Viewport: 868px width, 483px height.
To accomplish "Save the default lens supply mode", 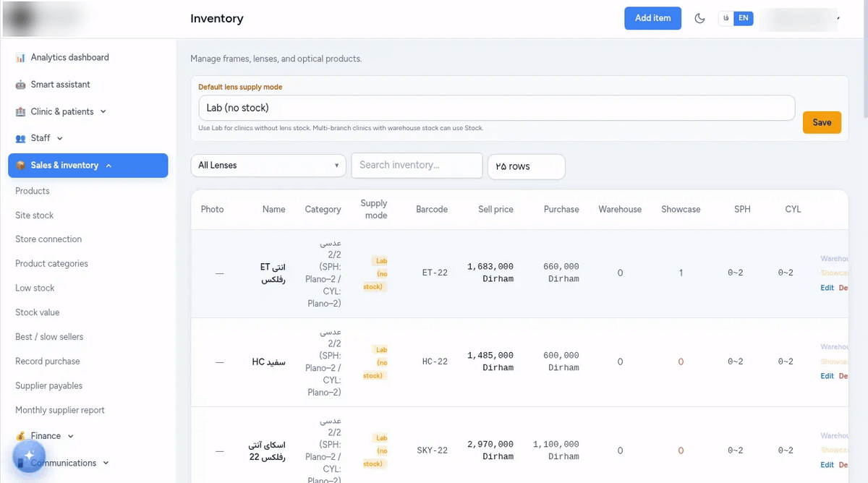I will tap(822, 122).
